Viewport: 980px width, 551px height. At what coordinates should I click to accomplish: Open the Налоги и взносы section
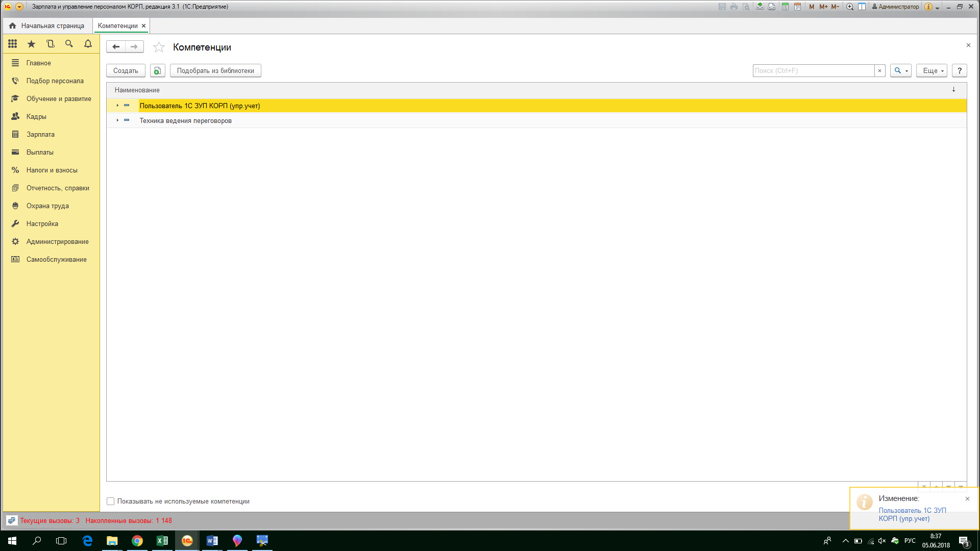point(52,170)
